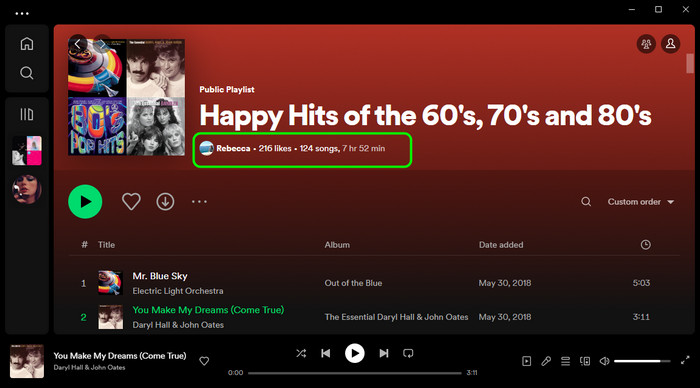Screen dimensions: 700x388
Task: Open the user profile icon
Action: pos(671,44)
